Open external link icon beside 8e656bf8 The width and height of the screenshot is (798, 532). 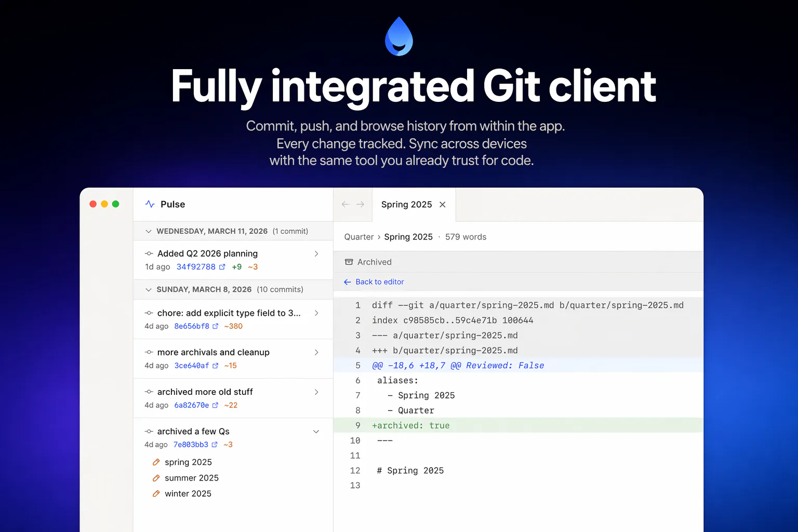click(x=216, y=326)
